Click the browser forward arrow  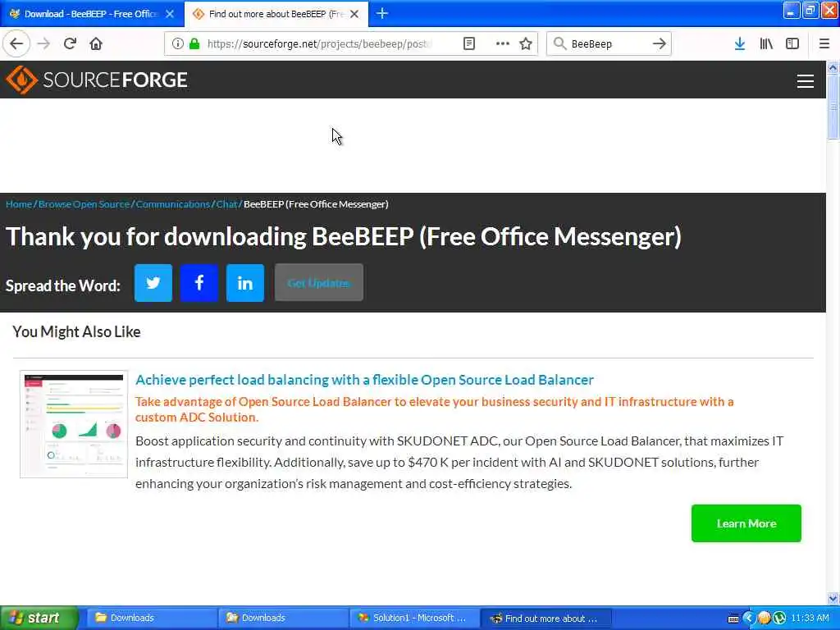(x=43, y=43)
